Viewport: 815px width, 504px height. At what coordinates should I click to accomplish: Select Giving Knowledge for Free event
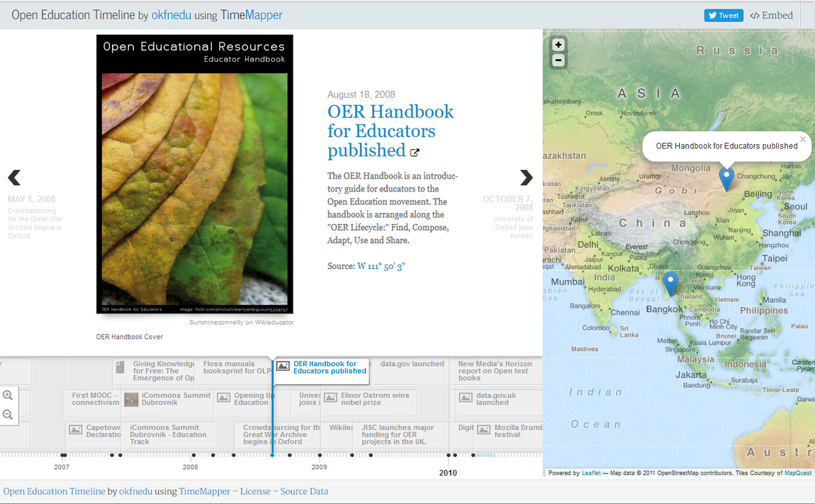(x=155, y=371)
